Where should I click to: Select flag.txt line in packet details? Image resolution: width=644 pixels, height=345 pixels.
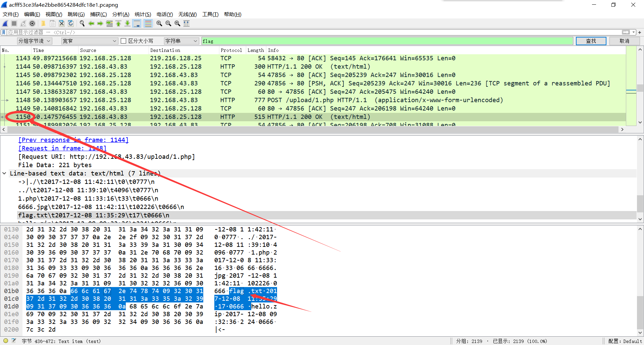click(x=327, y=215)
